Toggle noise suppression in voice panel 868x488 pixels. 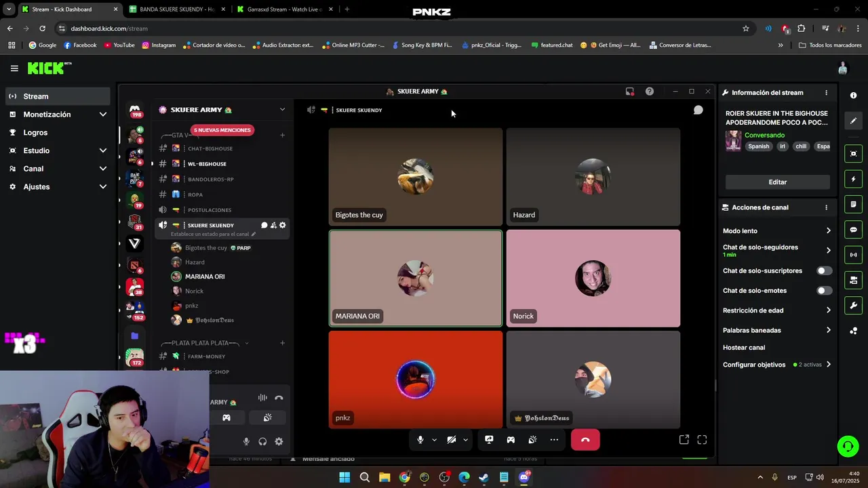[x=262, y=398]
